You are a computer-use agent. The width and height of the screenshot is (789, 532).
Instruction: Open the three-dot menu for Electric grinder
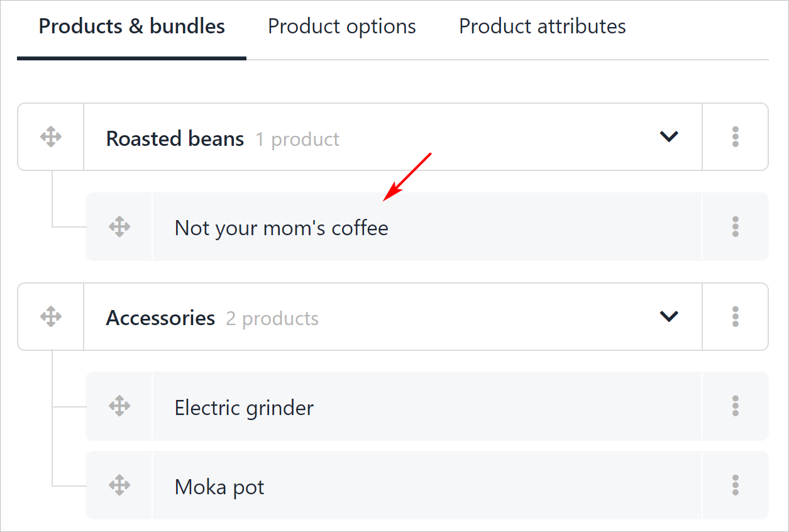click(x=735, y=406)
